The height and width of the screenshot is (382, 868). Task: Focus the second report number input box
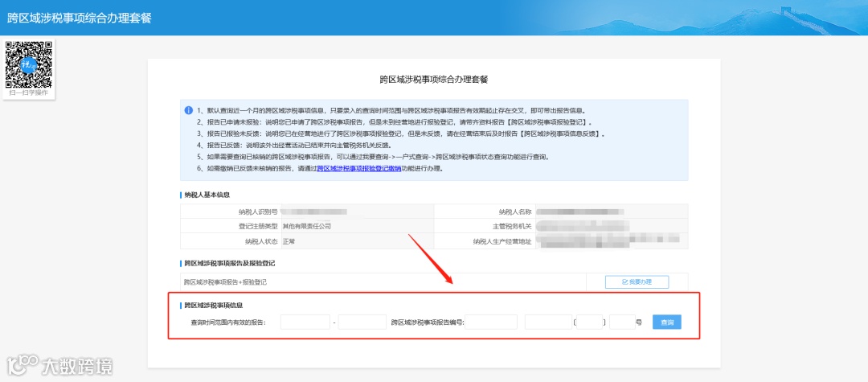pos(548,322)
